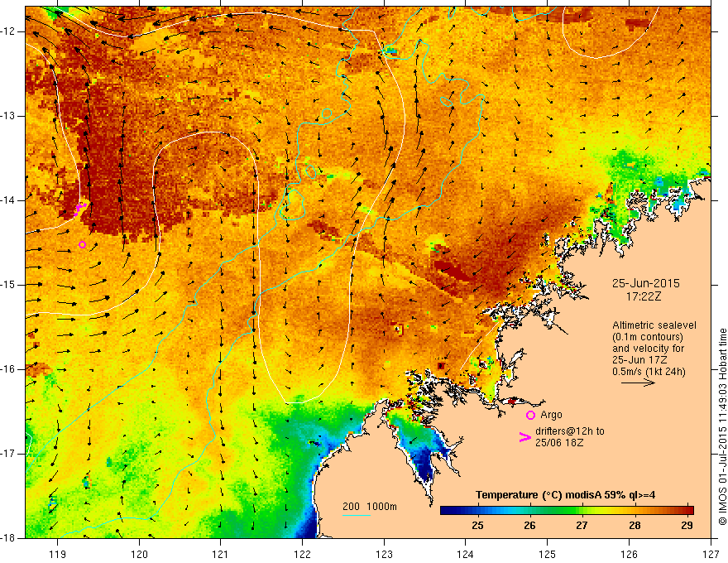Click the magenta Argo circle in the legend
This screenshot has height=563, width=728.
click(x=530, y=416)
